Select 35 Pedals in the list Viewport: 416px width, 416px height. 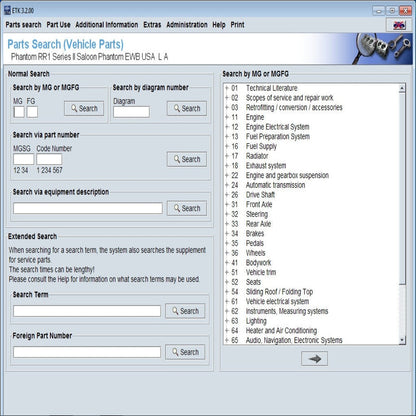[x=247, y=243]
